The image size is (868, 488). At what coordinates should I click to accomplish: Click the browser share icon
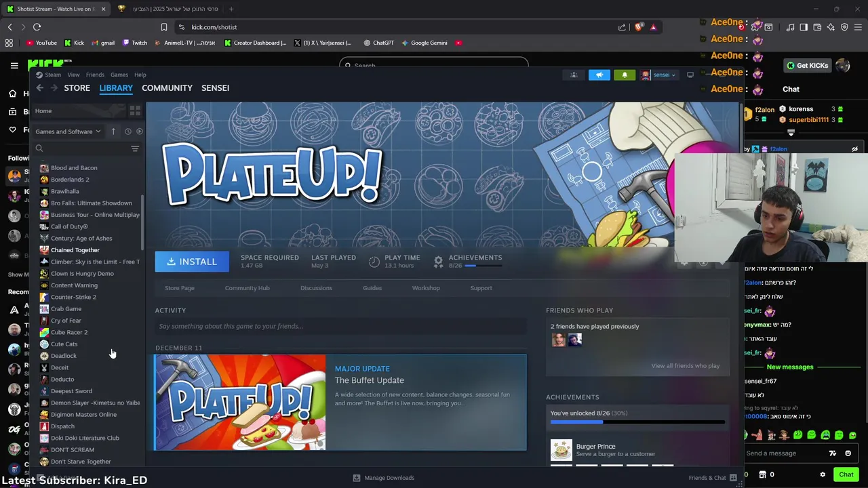point(622,27)
